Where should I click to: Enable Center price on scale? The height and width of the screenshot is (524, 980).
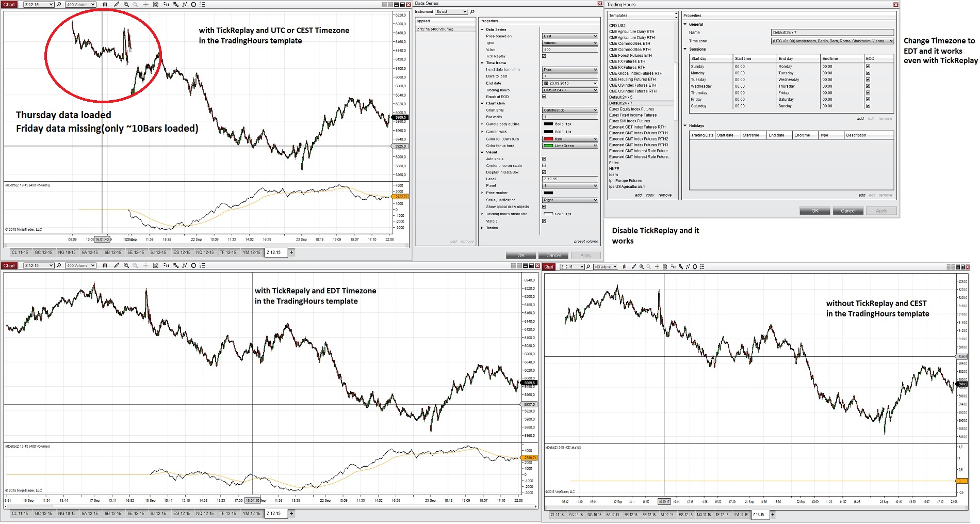544,166
